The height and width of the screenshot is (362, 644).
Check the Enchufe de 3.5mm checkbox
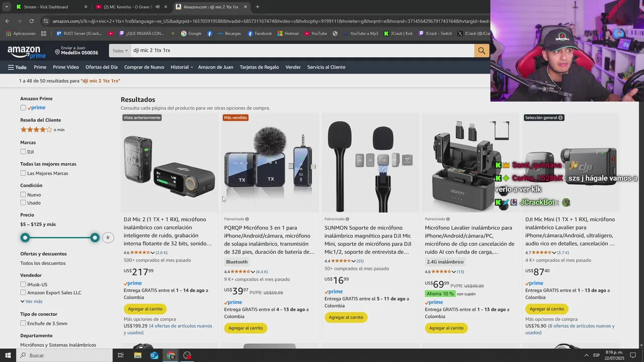(x=23, y=323)
